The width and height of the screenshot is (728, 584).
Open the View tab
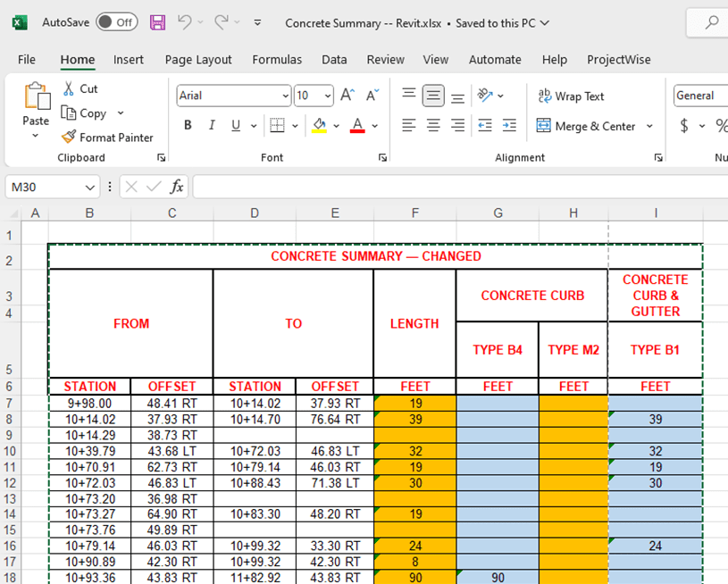tap(436, 60)
